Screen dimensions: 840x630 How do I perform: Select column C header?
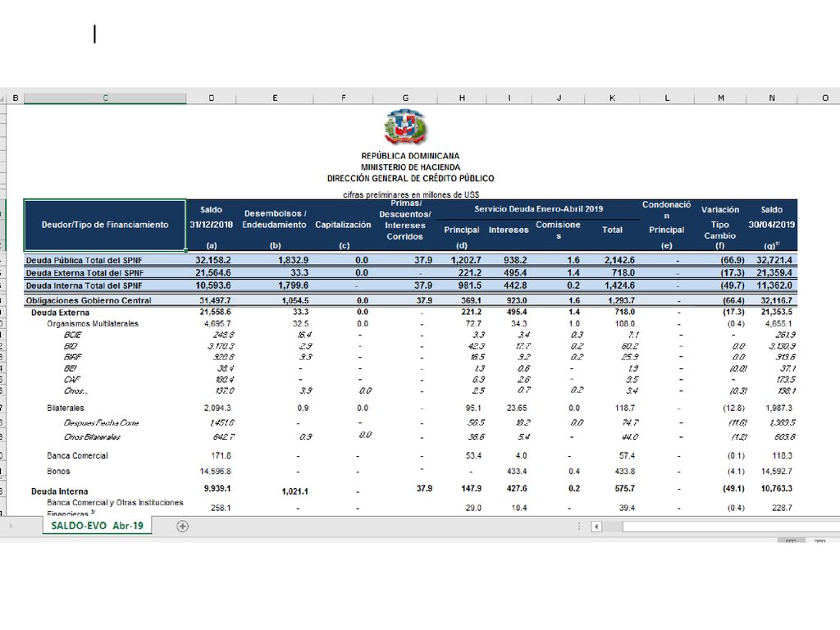(105, 98)
